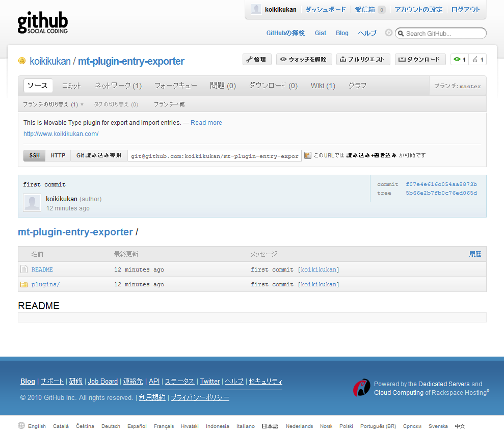Click the ウォッチを解除 unwatch button
The height and width of the screenshot is (432, 504).
point(304,60)
